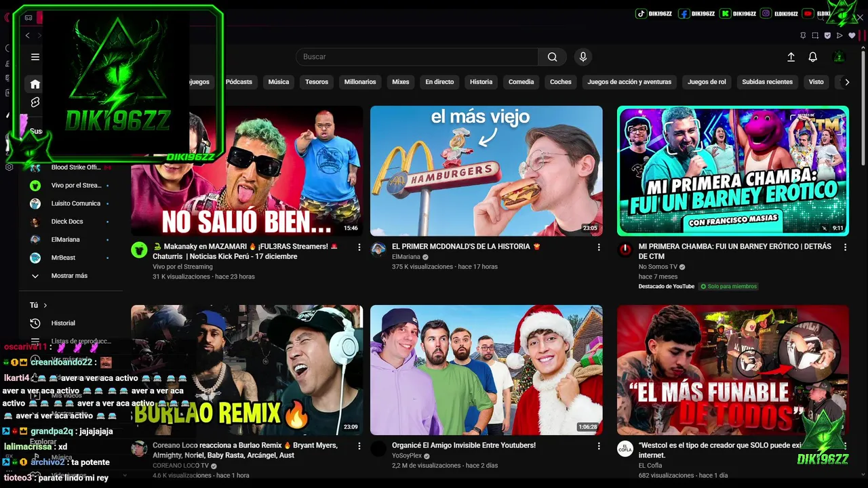Start voice search with the microphone
The width and height of the screenshot is (868, 488).
583,57
